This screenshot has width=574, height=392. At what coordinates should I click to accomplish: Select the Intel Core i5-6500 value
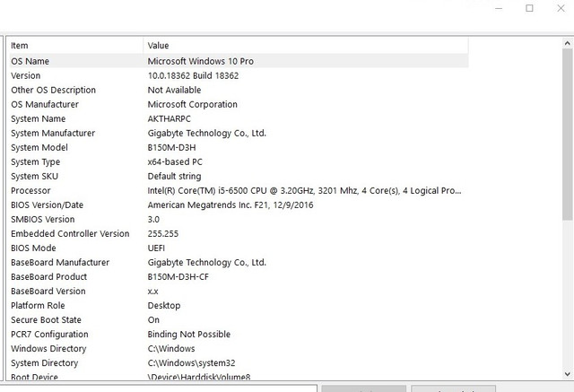point(304,191)
